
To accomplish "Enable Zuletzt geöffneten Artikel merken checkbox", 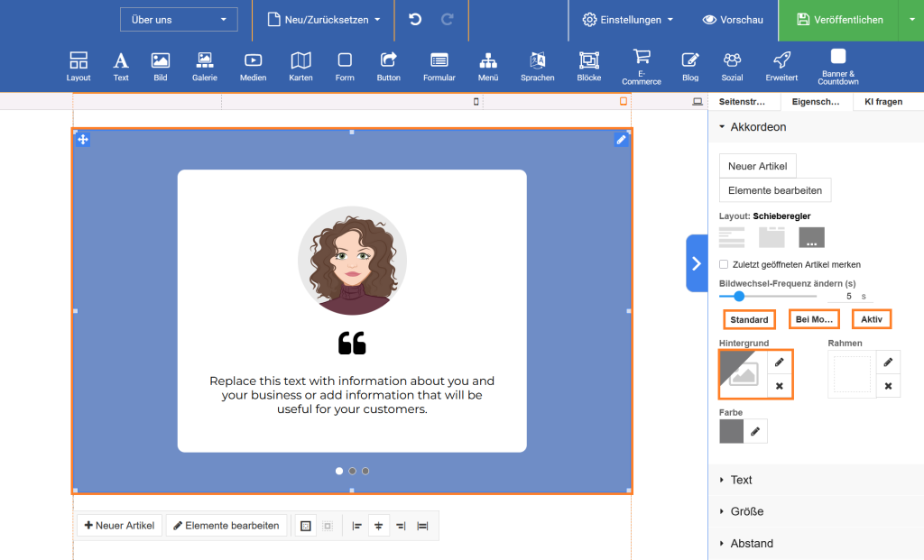I will [724, 264].
